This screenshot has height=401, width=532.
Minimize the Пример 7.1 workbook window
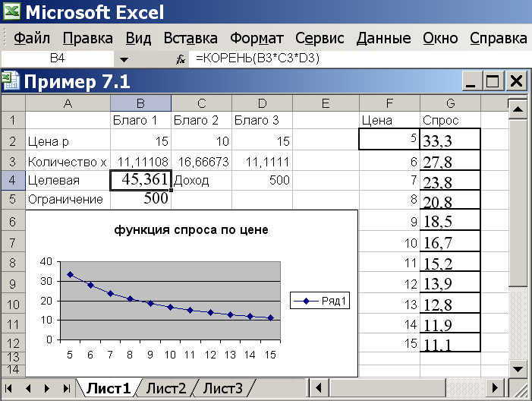coord(471,81)
